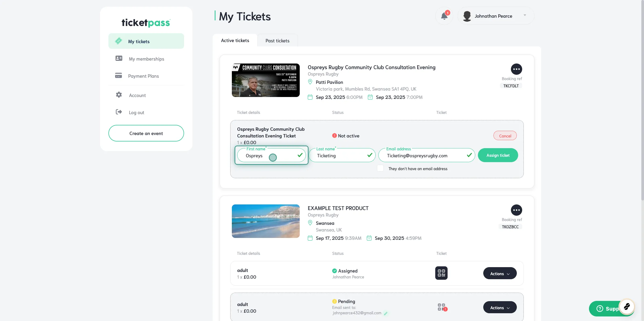Screen dimensions: 644x321
Task: Open more options for booking TKCFDLT
Action: [516, 69]
